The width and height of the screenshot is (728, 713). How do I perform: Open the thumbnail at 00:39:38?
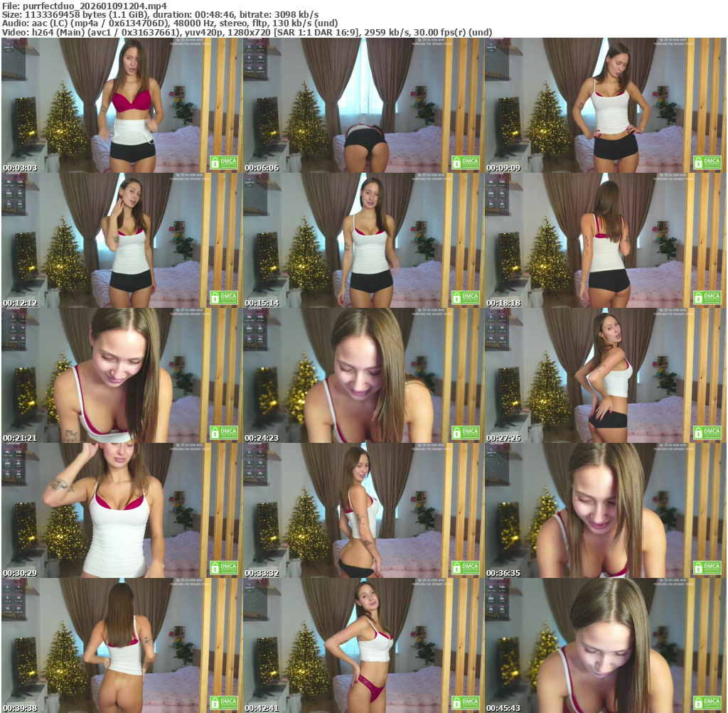[122, 645]
